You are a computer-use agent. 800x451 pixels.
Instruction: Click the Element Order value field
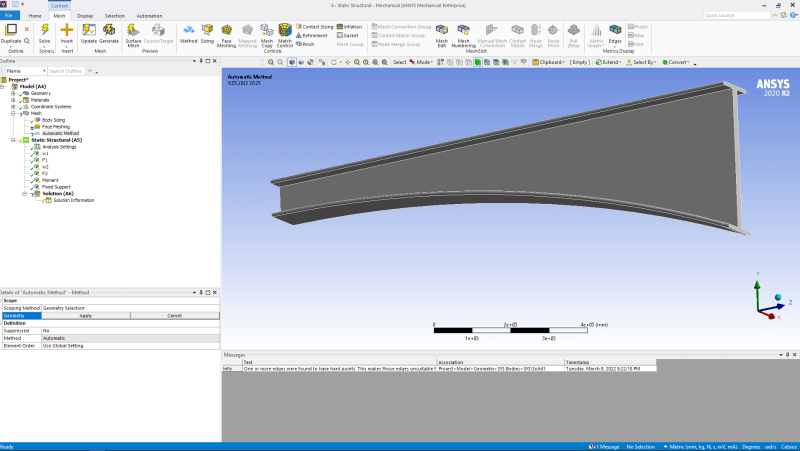(x=130, y=346)
